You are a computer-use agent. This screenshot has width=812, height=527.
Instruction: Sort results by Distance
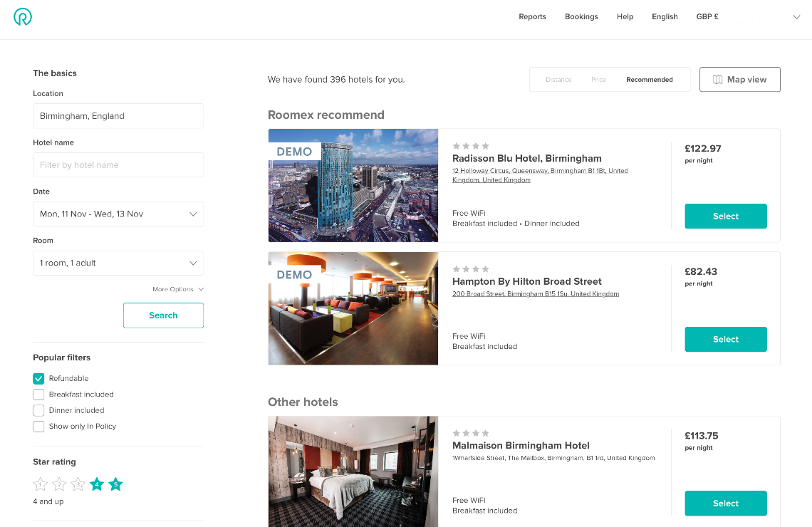(558, 80)
